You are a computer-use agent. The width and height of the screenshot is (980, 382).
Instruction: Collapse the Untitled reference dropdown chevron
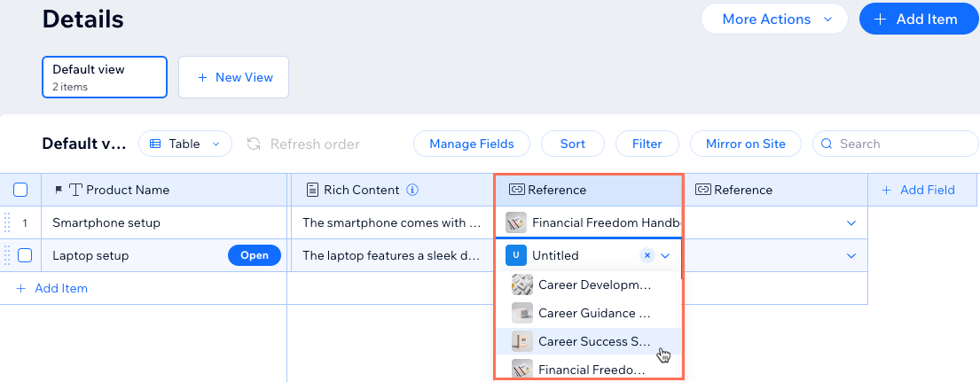click(x=666, y=255)
